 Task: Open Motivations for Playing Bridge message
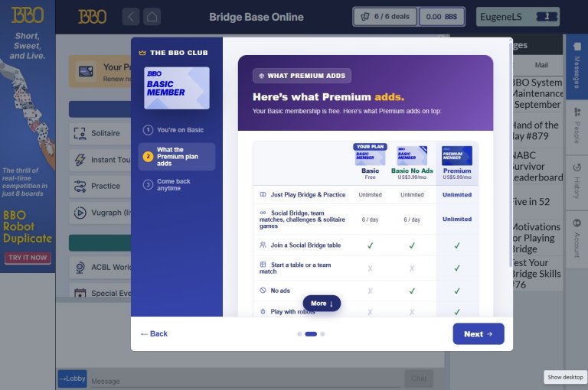537,238
